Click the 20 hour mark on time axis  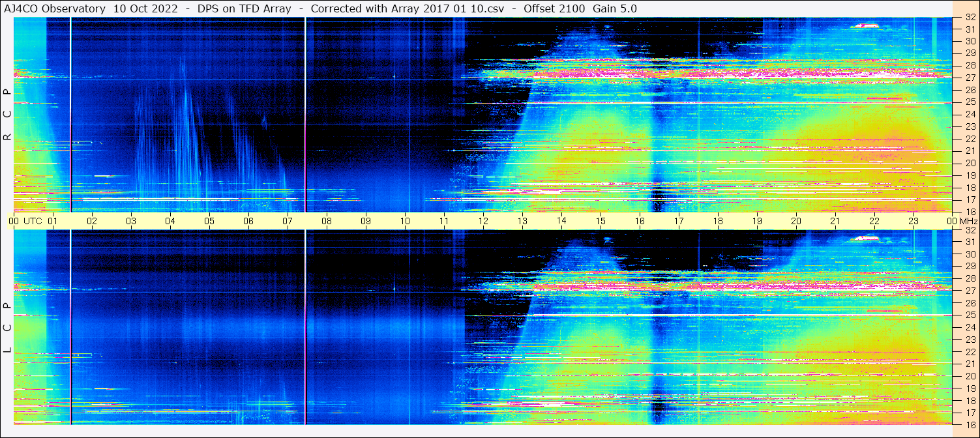pos(796,221)
